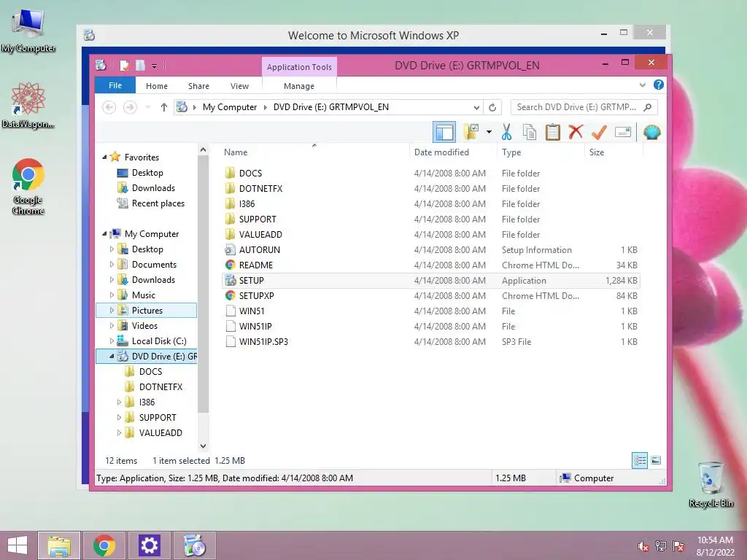Select the AUTORUN setup information file
747x560 pixels.
point(430,249)
